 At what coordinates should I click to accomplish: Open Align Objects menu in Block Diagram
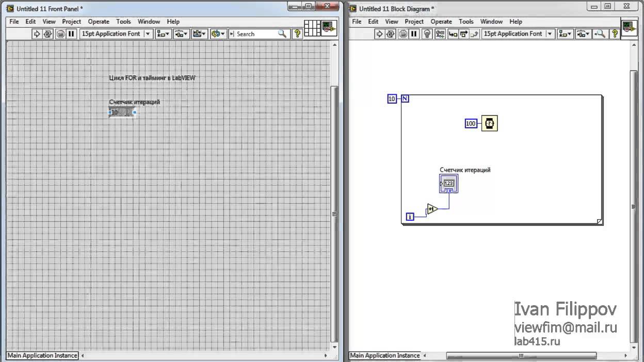pos(566,34)
